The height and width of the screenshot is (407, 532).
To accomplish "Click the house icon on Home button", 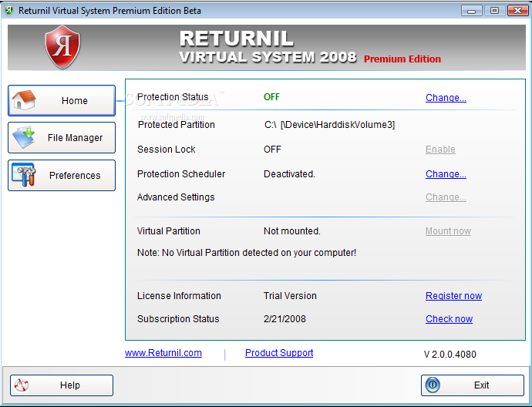I will coord(24,100).
